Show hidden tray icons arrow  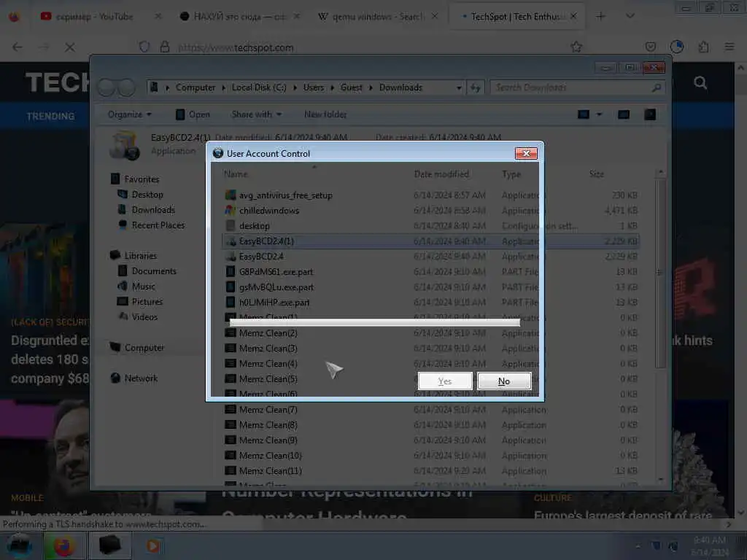638,546
